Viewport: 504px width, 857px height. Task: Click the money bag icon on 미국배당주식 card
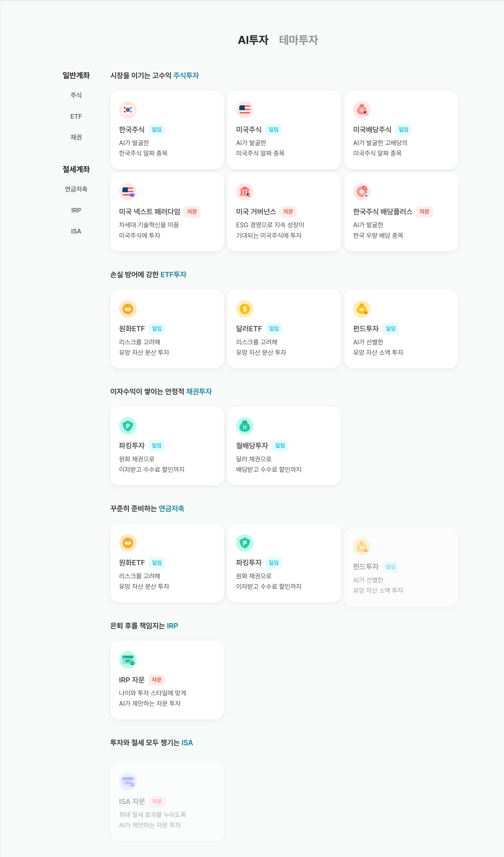tap(362, 109)
